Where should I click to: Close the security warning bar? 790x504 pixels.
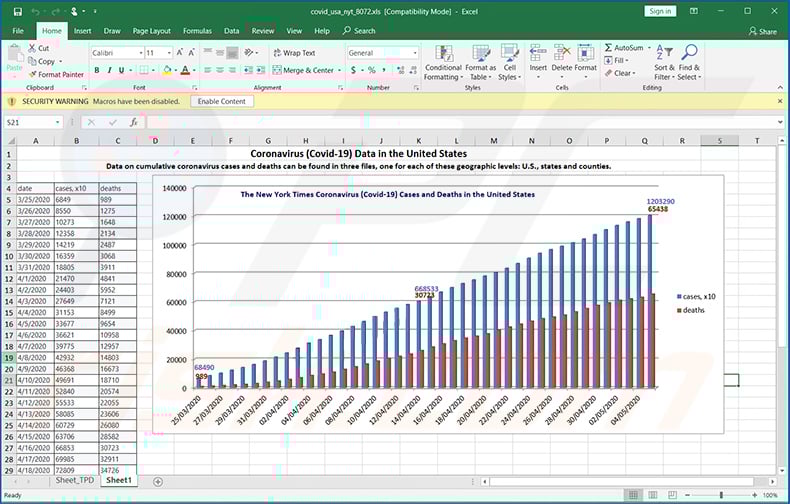(x=780, y=101)
